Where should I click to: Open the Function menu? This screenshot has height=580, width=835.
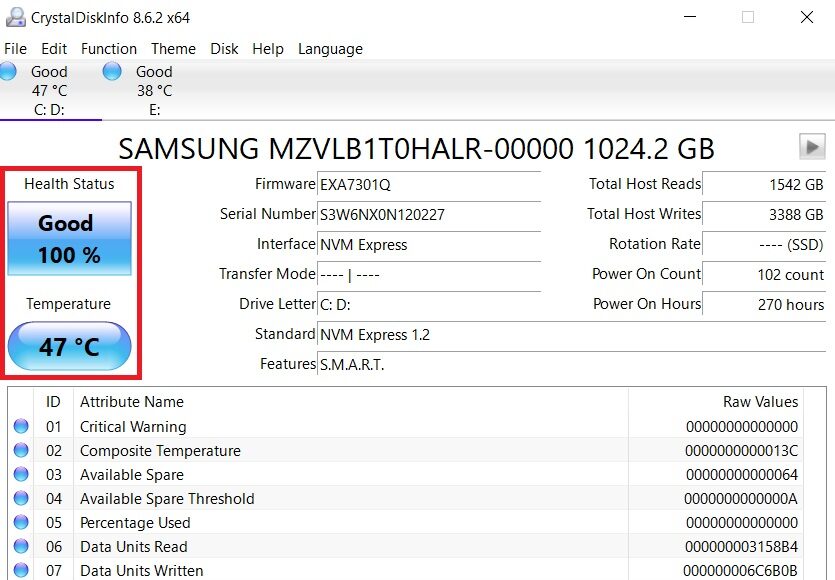109,48
